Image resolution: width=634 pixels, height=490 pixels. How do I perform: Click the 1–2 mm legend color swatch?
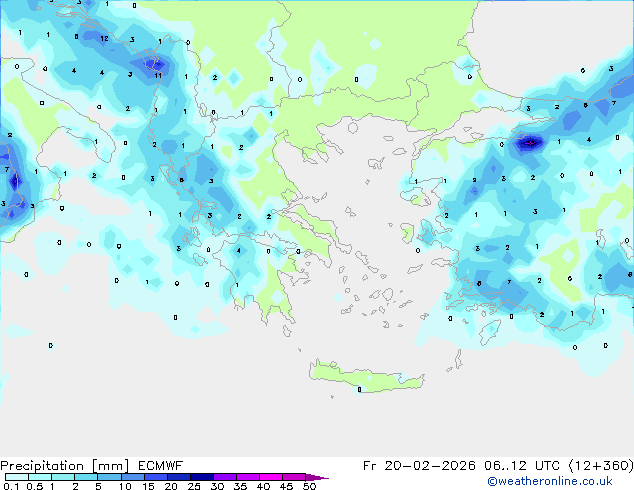63,477
